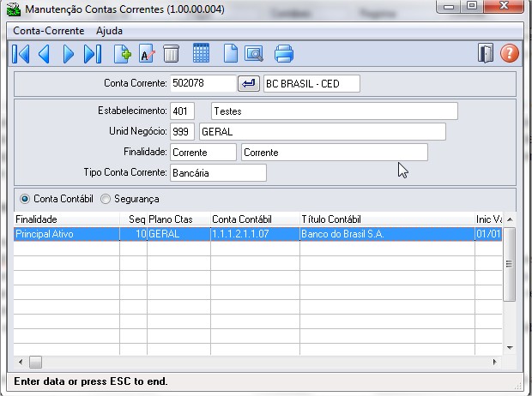
Task: Click the modify record icon with letter A
Action: (147, 54)
